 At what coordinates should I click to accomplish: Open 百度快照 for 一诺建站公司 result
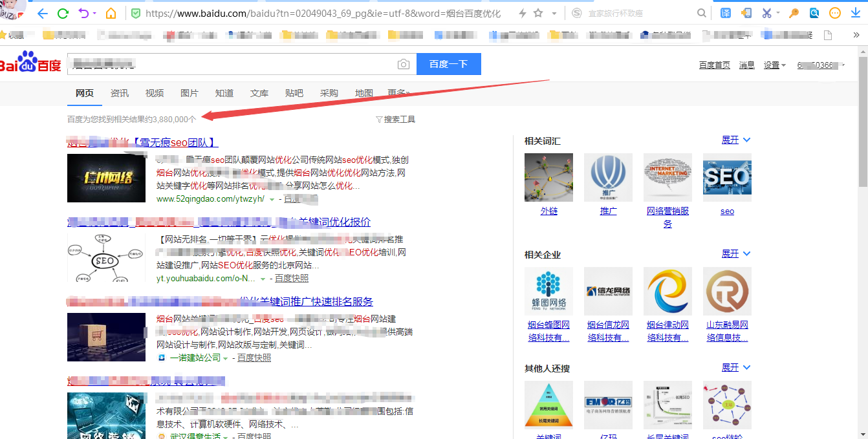coord(254,358)
